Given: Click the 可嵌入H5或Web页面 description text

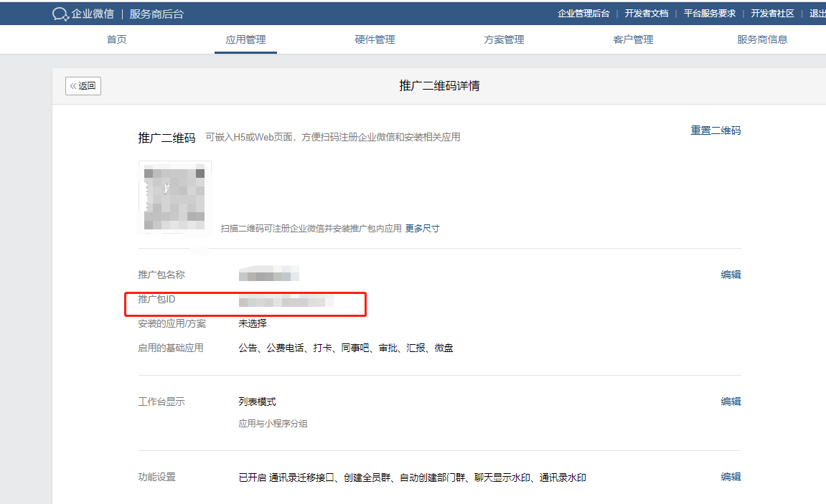Looking at the screenshot, I should (333, 138).
